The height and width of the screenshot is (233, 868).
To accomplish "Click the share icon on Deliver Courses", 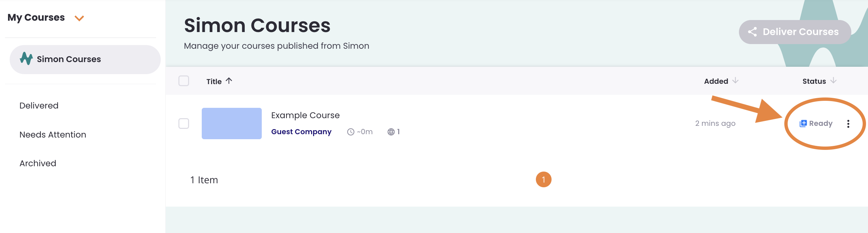I will click(752, 32).
